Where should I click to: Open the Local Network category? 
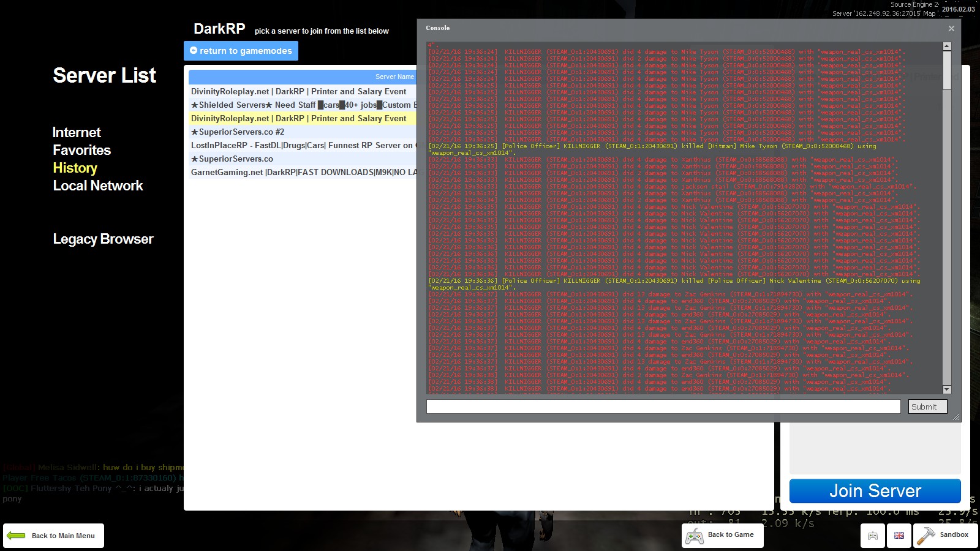click(98, 186)
